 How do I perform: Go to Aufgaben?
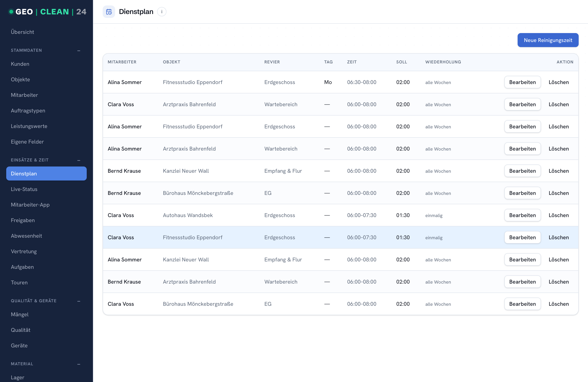46,267
